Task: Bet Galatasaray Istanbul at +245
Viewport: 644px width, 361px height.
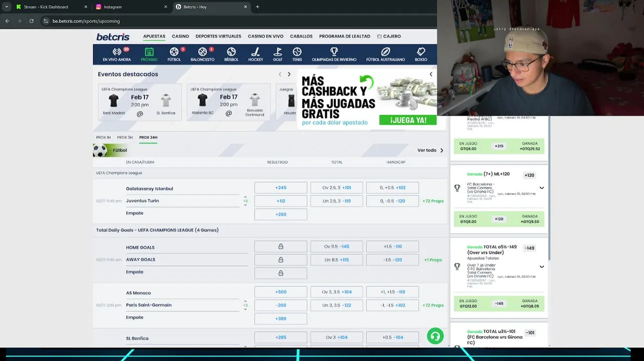Action: tap(281, 188)
